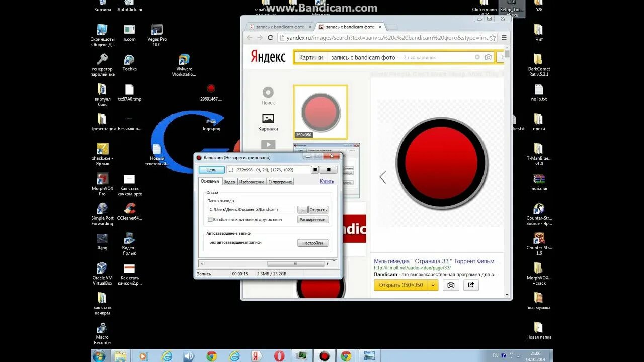Reload the Chrome page
Viewport: 644px width, 362px height.
pyautogui.click(x=270, y=38)
